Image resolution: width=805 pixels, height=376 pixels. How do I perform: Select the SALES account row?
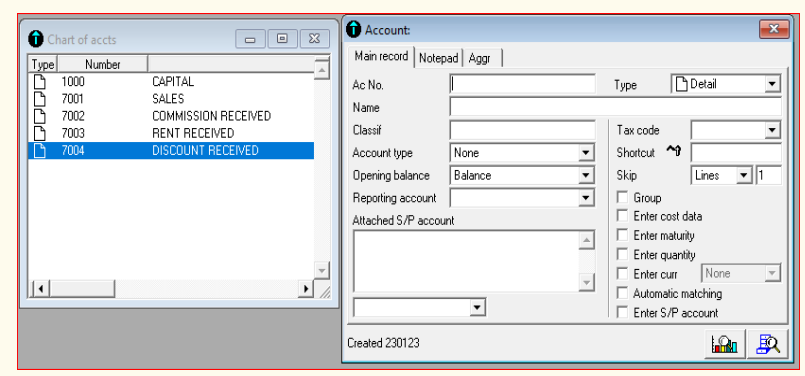point(171,99)
